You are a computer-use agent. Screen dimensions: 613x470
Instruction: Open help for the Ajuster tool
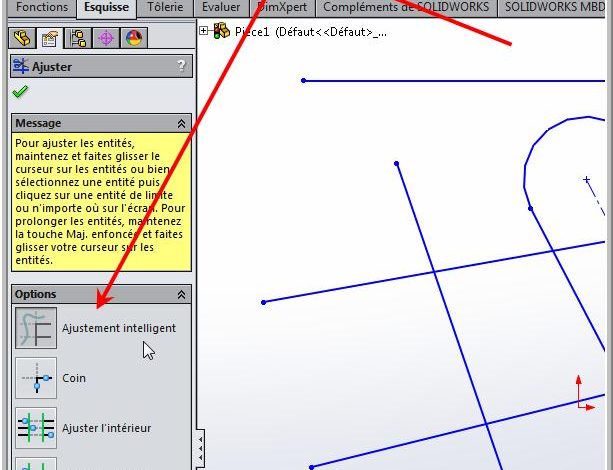181,66
